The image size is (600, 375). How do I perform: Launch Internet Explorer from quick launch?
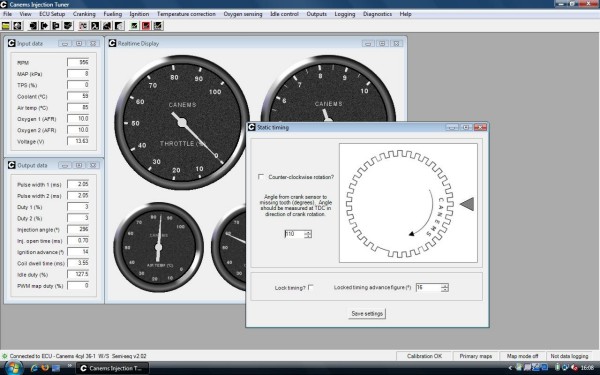coord(34,368)
